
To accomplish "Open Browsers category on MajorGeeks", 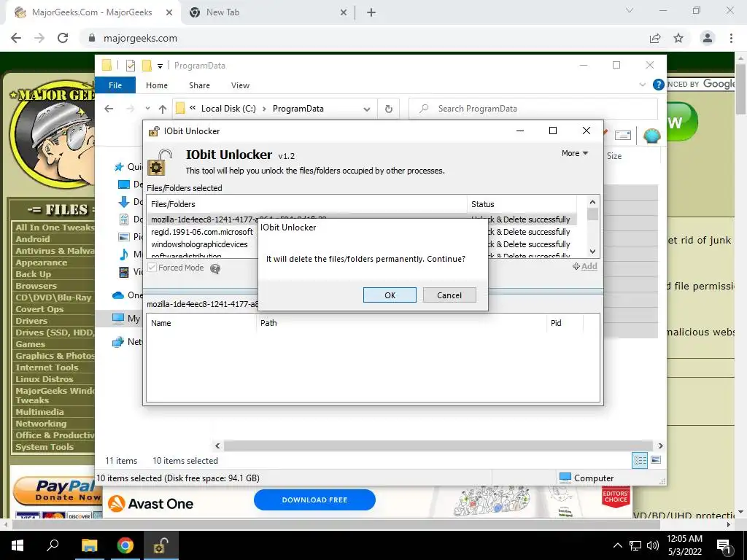I will [x=36, y=286].
